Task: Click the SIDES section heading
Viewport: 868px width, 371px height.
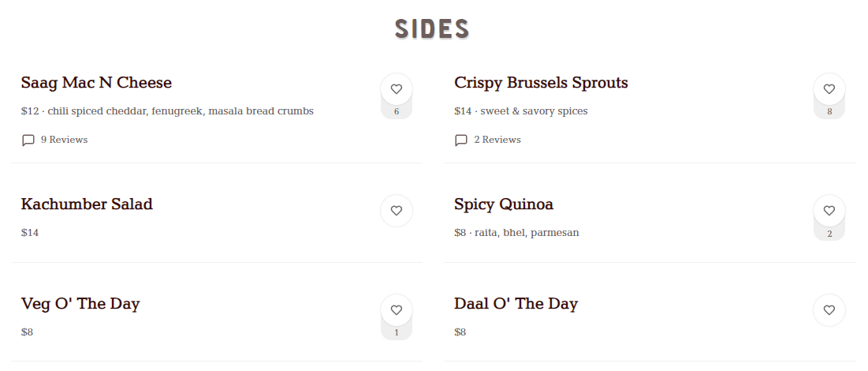Action: (x=433, y=28)
